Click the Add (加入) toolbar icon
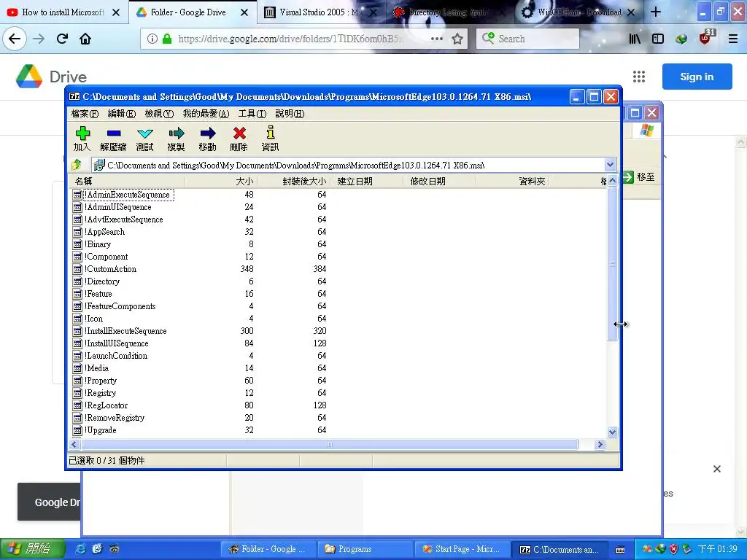 pyautogui.click(x=82, y=133)
